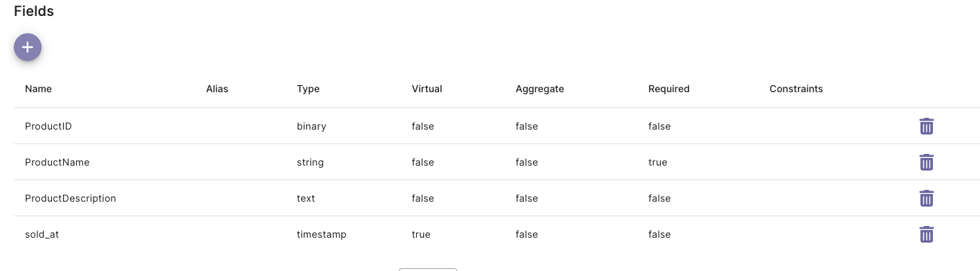Click the binary type of ProductID
Image resolution: width=980 pixels, height=271 pixels.
click(312, 126)
